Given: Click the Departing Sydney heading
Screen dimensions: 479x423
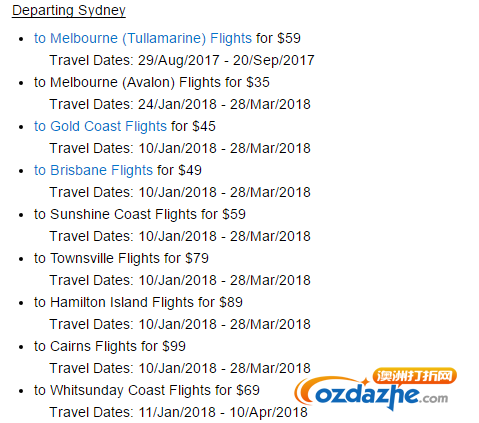Looking at the screenshot, I should tap(69, 10).
